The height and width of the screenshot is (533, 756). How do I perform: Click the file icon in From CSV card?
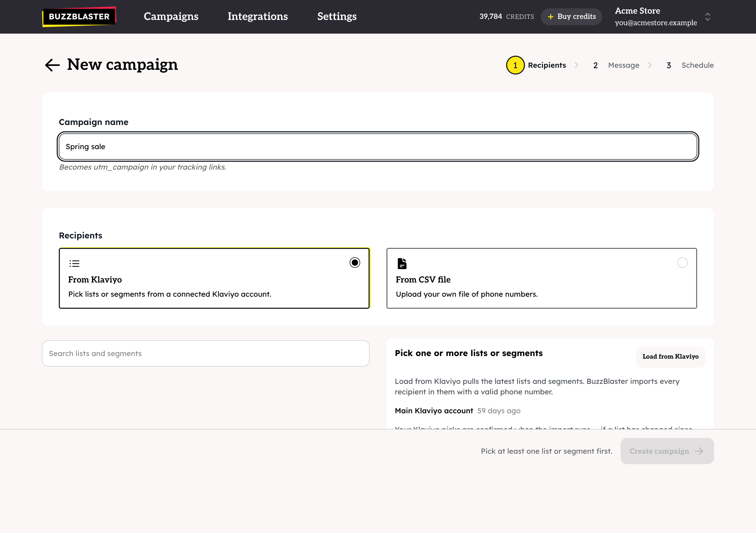coord(402,264)
